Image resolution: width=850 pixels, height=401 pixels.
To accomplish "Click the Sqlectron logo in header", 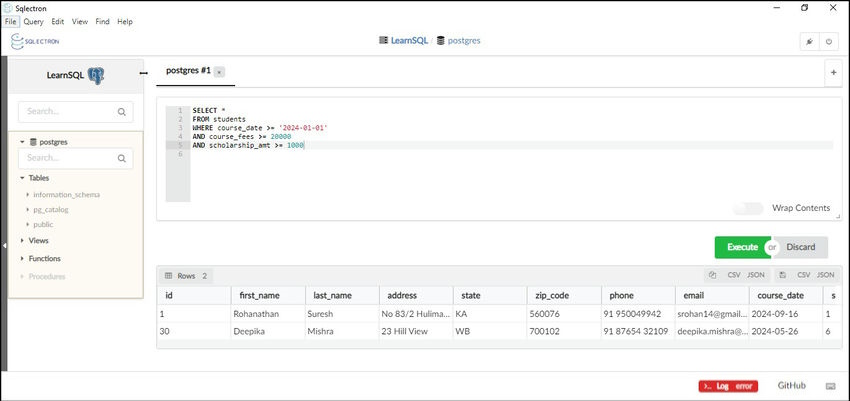I will (x=35, y=41).
